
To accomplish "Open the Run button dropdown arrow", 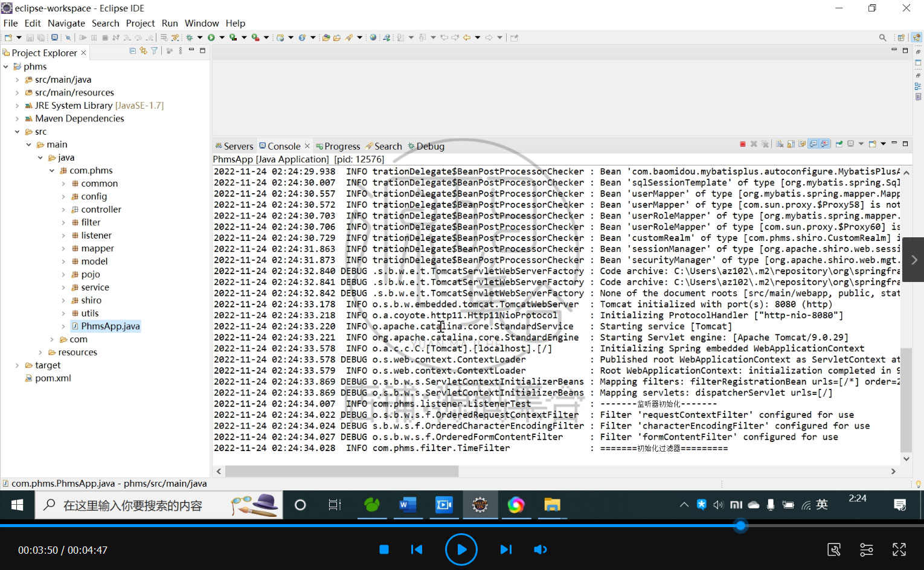I will pyautogui.click(x=222, y=37).
